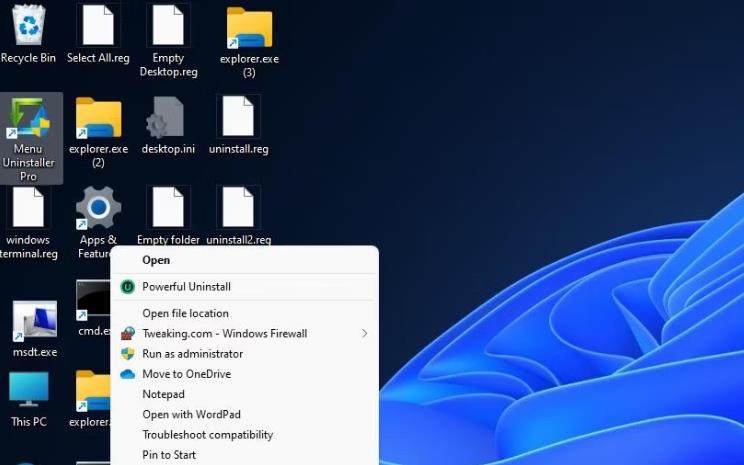Choose Open file location
The width and height of the screenshot is (744, 465).
(244, 313)
